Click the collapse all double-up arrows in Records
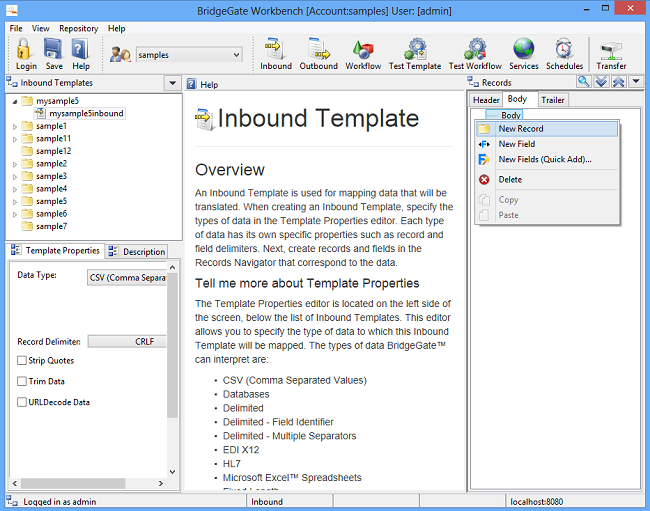The width and height of the screenshot is (650, 511). pos(618,82)
